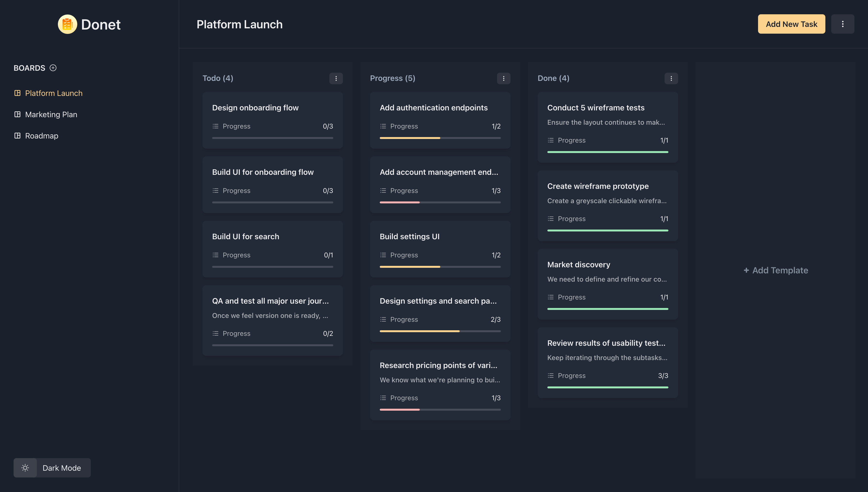Open the Done column options menu

click(x=671, y=78)
